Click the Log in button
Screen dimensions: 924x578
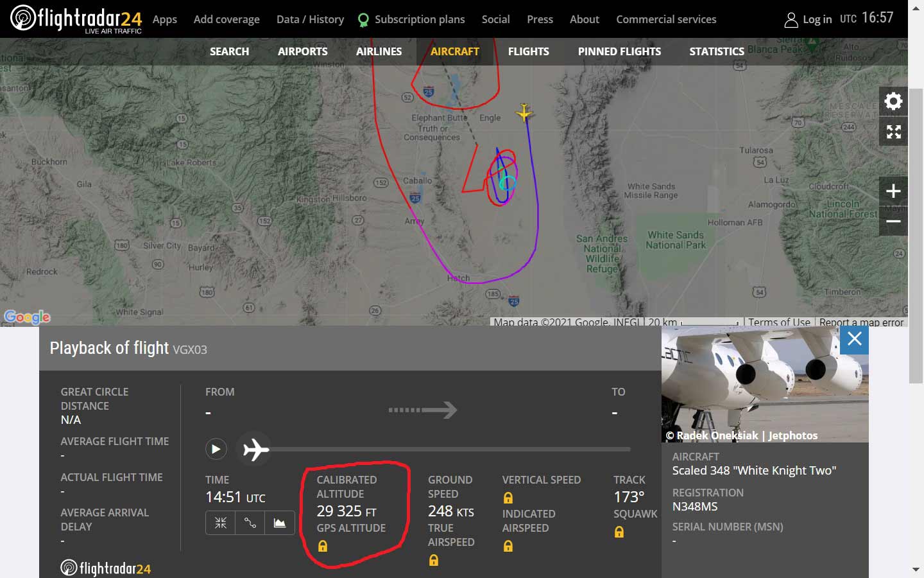(809, 19)
